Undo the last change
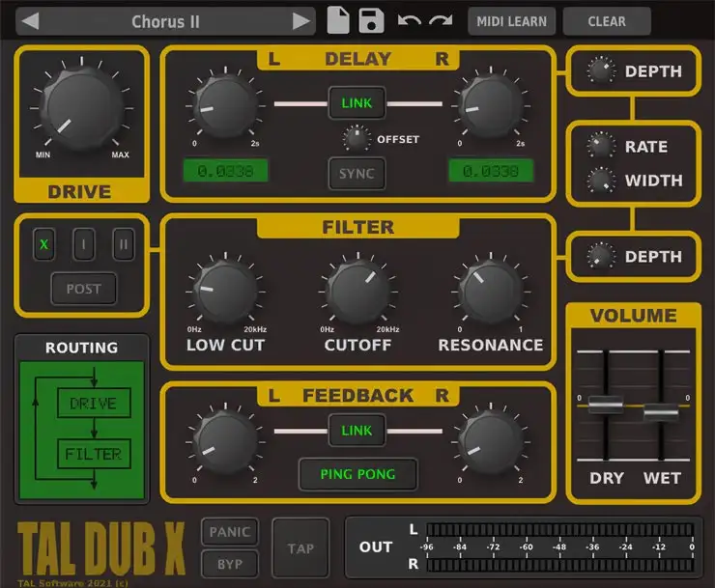Viewport: 715px width, 588px height. tap(409, 21)
